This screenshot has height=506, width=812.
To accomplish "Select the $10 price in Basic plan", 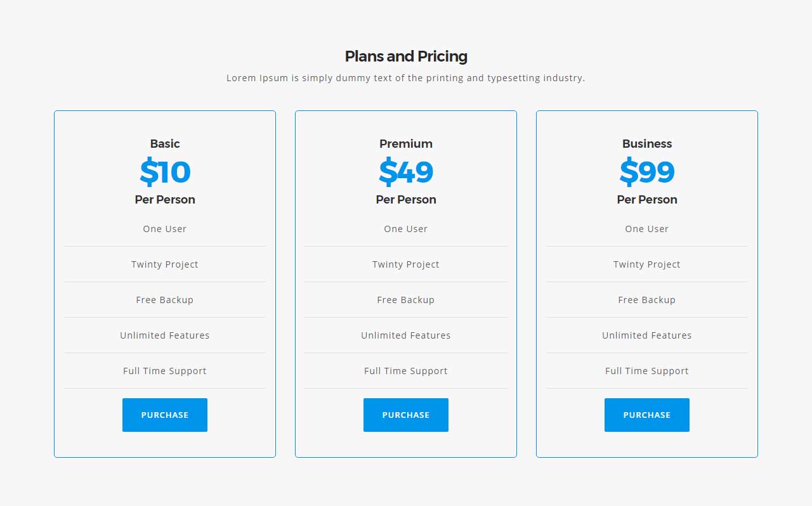I will coord(165,172).
